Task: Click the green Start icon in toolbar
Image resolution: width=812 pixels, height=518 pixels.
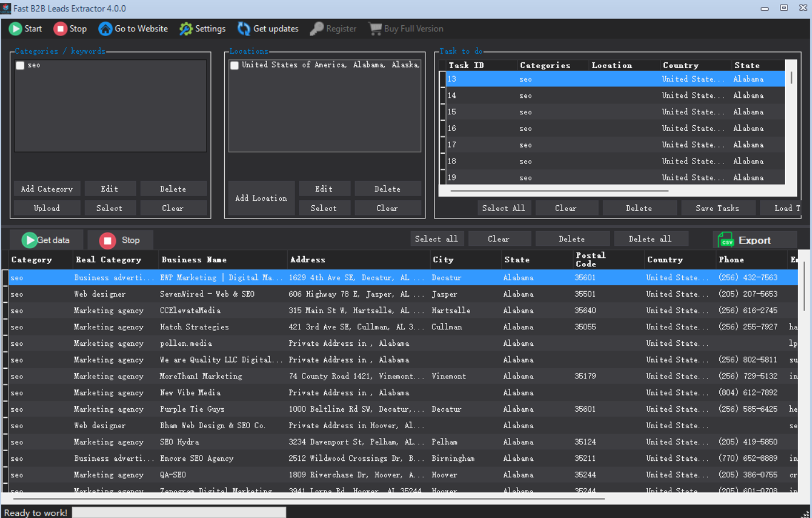Action: tap(15, 29)
